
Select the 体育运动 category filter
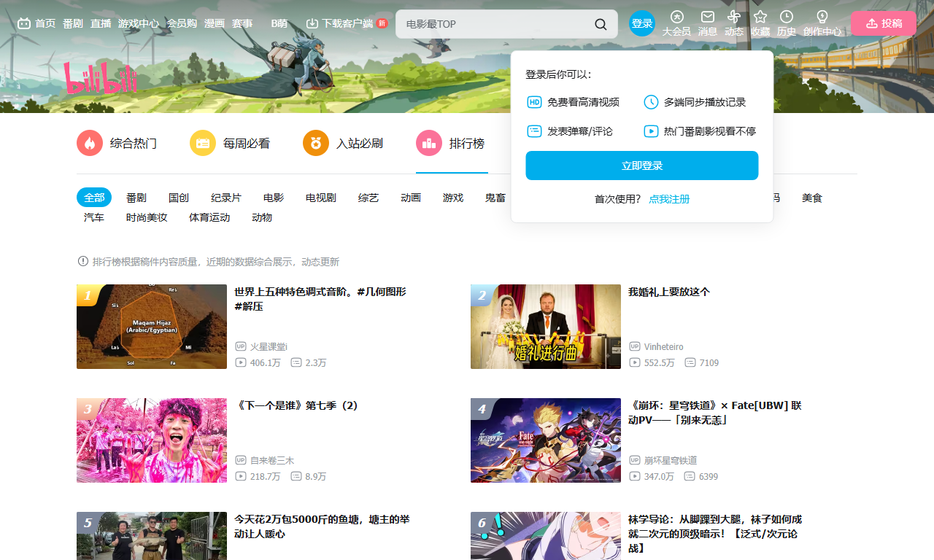pyautogui.click(x=209, y=217)
